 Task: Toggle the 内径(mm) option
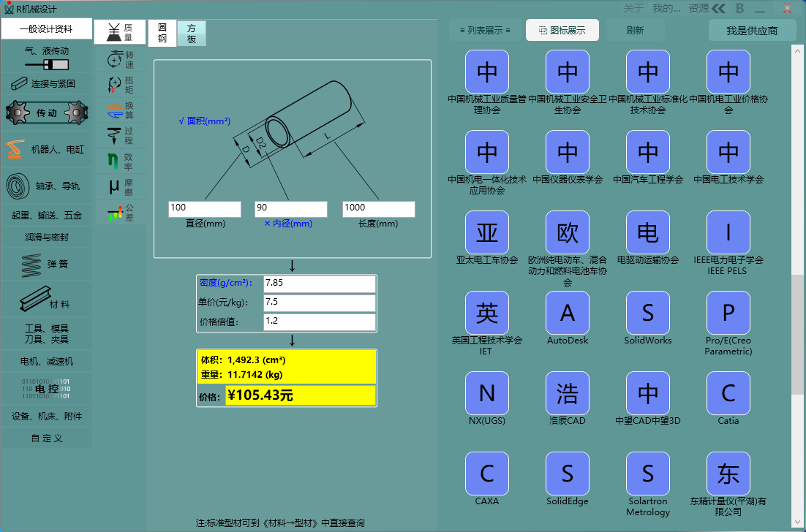coord(288,224)
